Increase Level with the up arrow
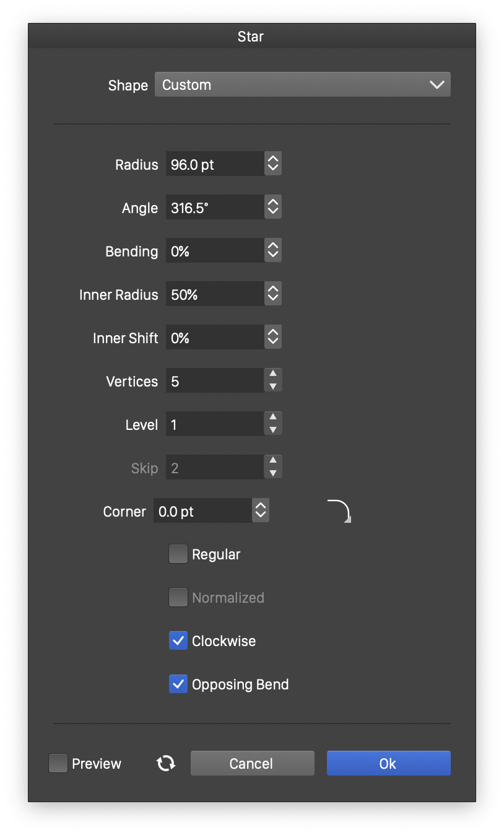Image resolution: width=504 pixels, height=835 pixels. (x=273, y=418)
